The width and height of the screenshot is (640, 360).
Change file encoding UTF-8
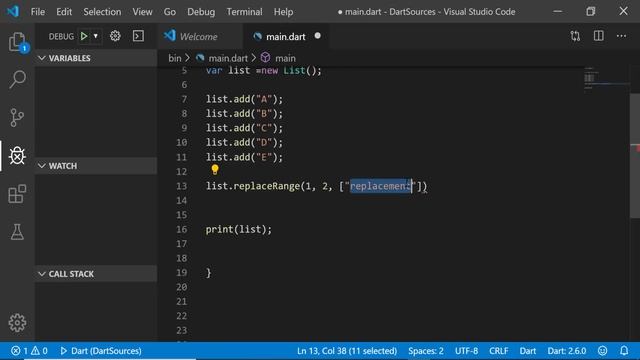click(x=467, y=351)
